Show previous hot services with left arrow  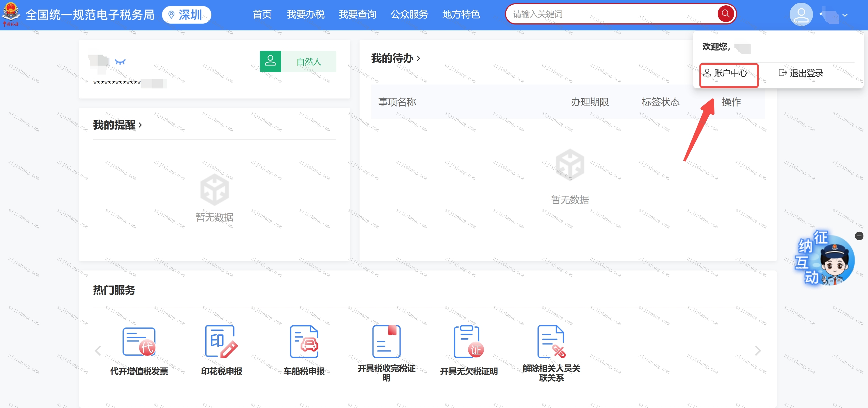point(98,350)
